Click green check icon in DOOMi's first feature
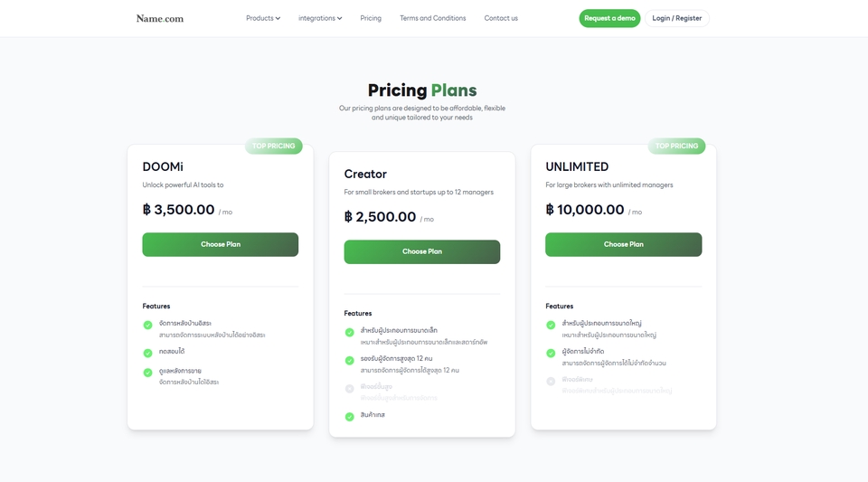This screenshot has width=868, height=482. click(148, 325)
